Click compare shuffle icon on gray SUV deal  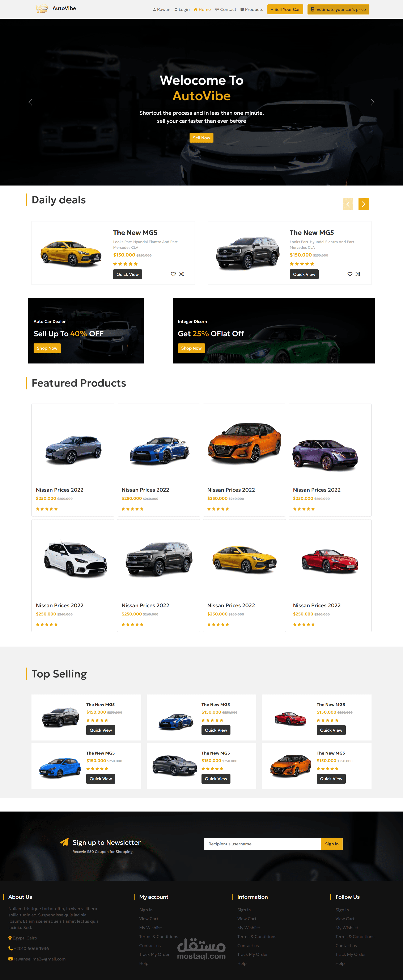point(358,274)
